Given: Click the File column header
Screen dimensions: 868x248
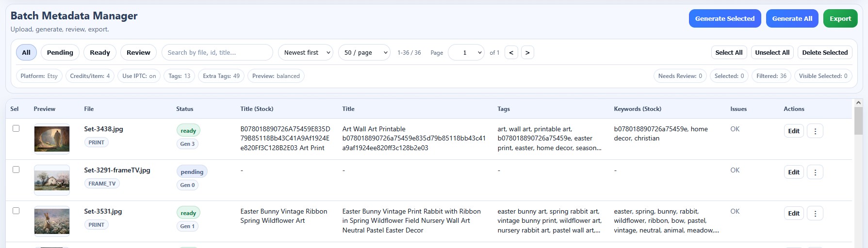Looking at the screenshot, I should (x=89, y=109).
